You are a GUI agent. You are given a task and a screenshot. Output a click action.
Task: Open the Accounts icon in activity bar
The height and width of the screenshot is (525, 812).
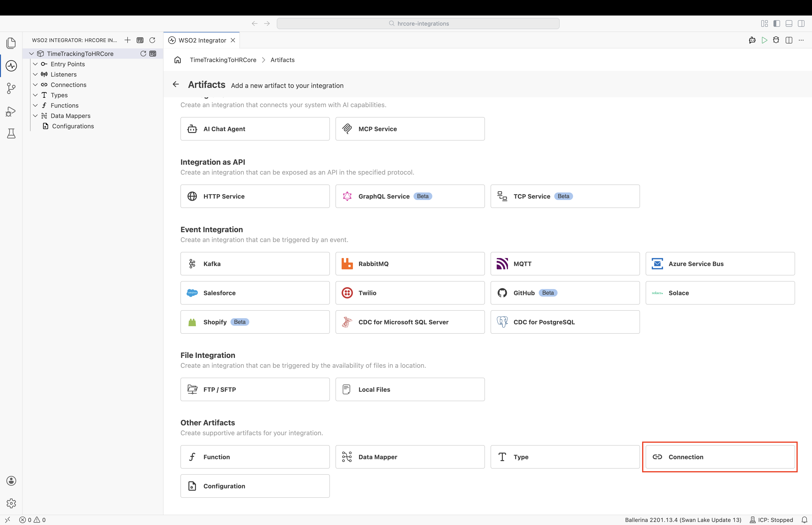(11, 481)
